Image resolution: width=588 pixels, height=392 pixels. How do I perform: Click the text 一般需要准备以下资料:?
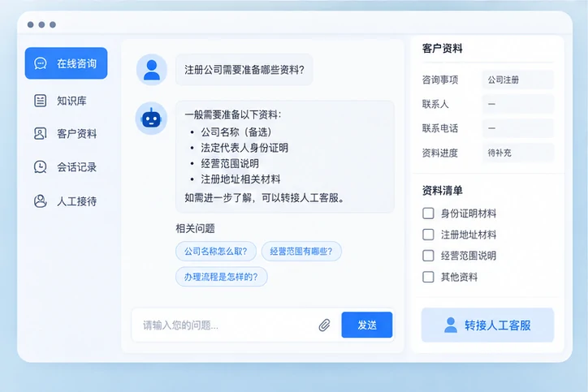[x=233, y=114]
